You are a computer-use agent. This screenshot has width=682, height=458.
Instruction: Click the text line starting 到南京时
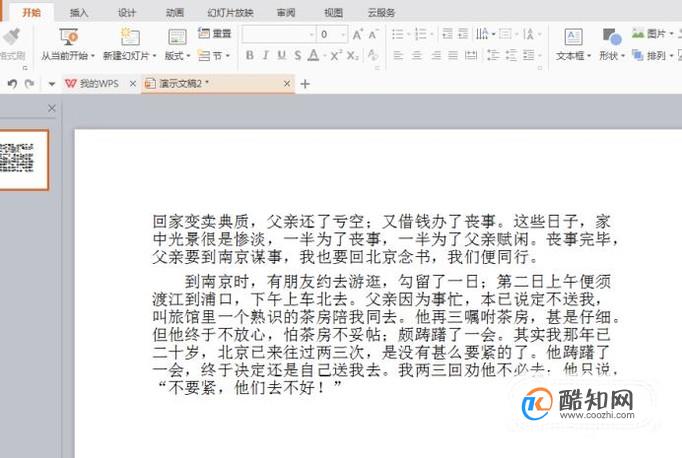(398, 282)
